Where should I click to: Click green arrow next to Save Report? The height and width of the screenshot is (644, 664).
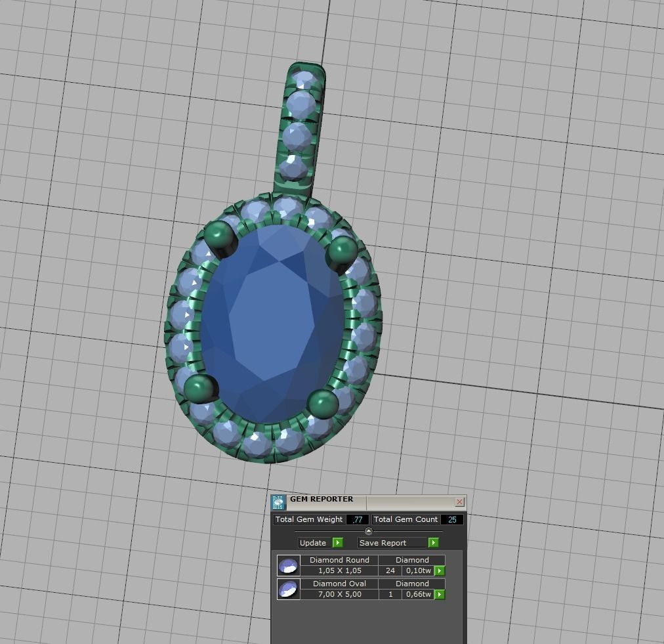[x=433, y=543]
